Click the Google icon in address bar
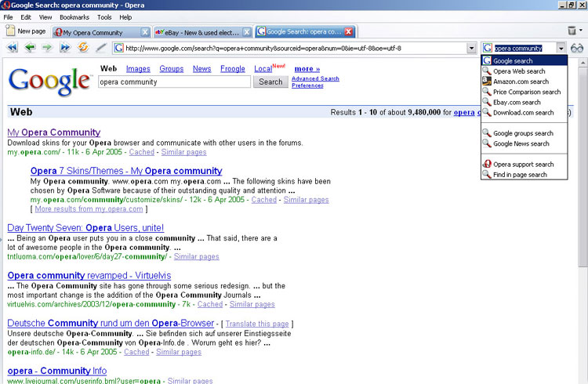Screen dimensions: 588x384 click(x=118, y=48)
